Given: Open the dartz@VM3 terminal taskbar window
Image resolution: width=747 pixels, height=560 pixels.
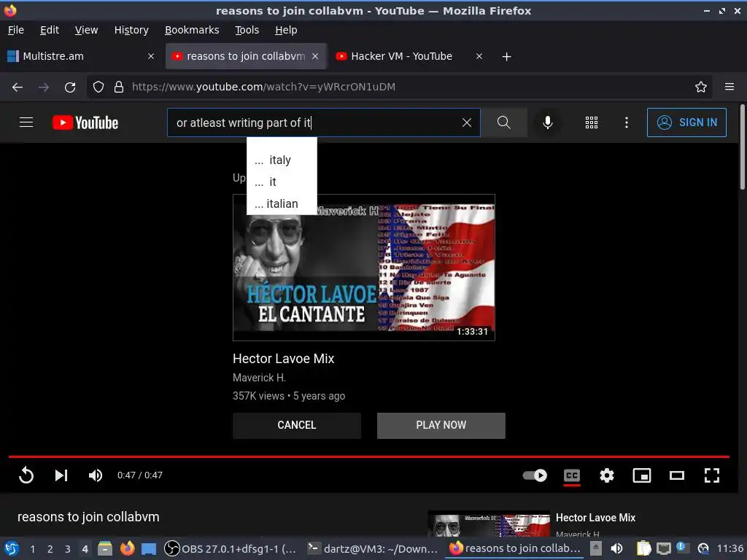Looking at the screenshot, I should 373,548.
